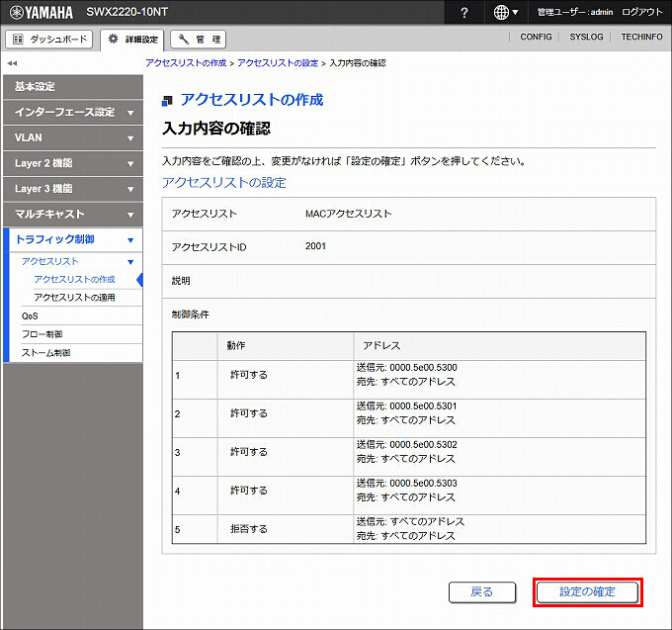This screenshot has width=672, height=630.
Task: Open the language globe dropdown
Action: tap(506, 13)
